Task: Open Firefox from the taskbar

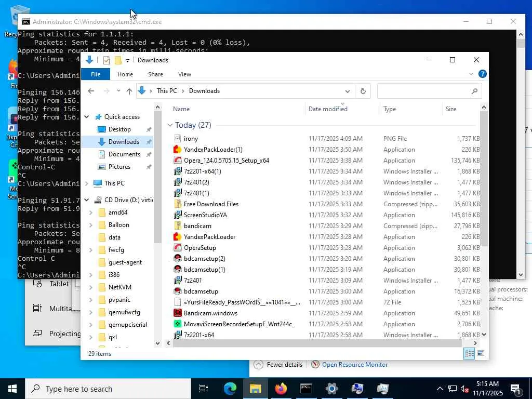Action: (281, 389)
